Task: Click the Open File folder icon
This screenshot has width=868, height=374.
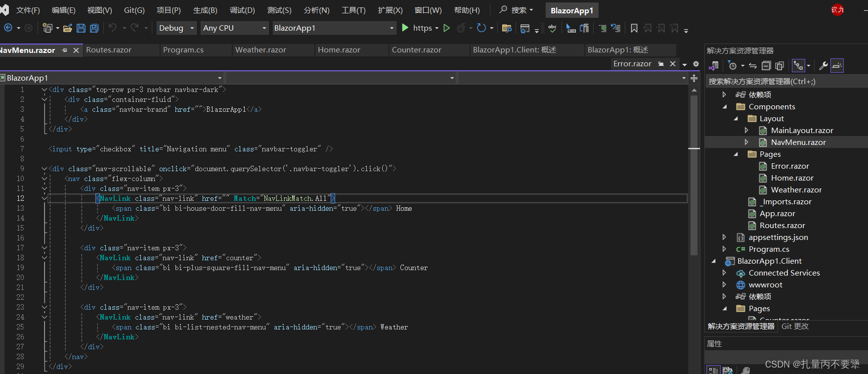Action: click(68, 28)
